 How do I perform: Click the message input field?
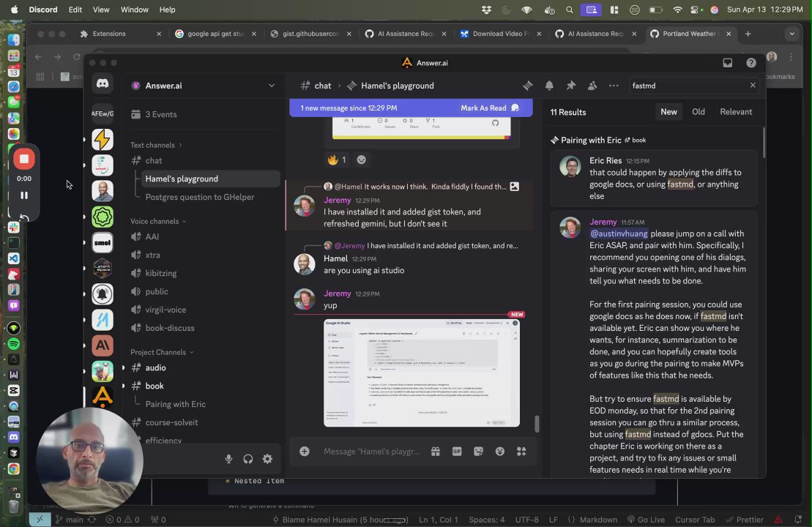[371, 452]
